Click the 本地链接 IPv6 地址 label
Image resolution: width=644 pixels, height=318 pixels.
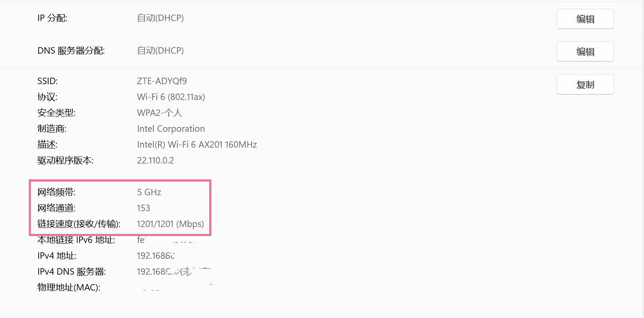(x=76, y=240)
